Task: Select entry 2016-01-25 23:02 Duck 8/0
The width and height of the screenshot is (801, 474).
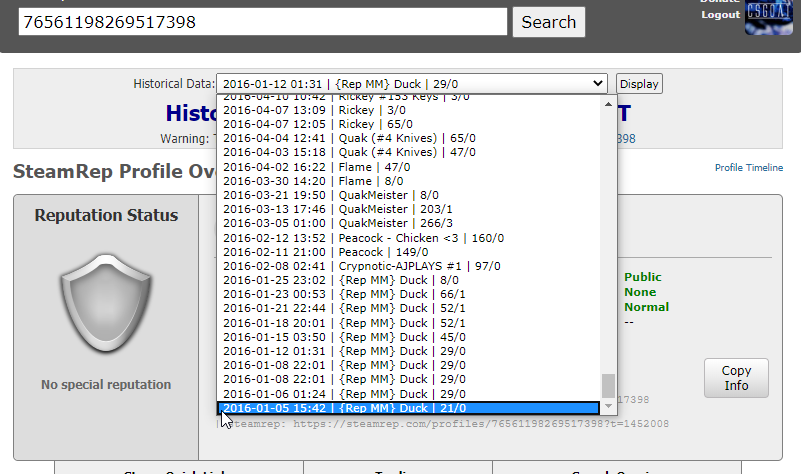Action: tap(409, 280)
